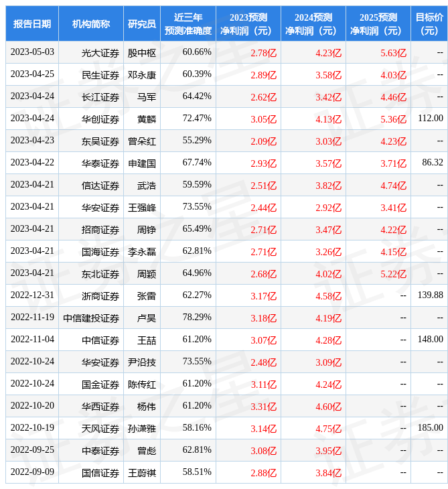The height and width of the screenshot is (489, 448).
Task: Click the 2023预测净利润 column header
Action: [248, 24]
